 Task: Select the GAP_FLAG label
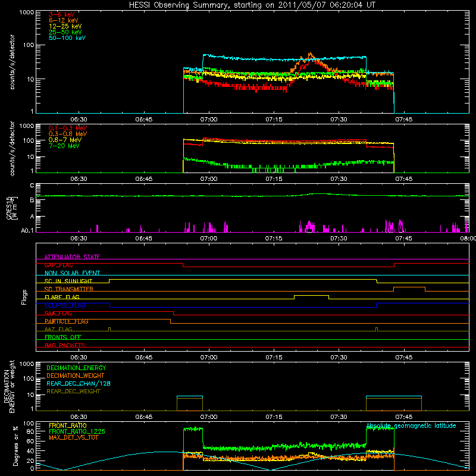(58, 265)
